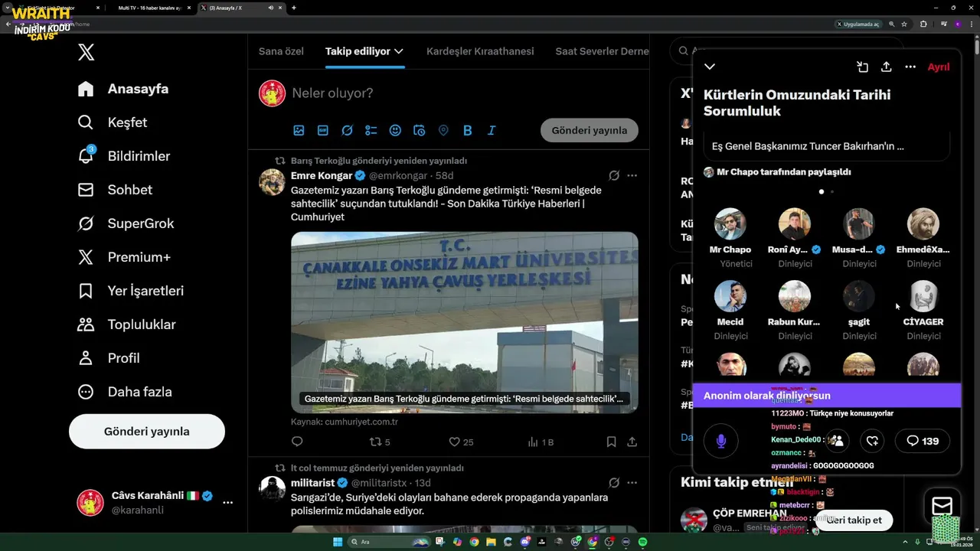Switch to Multi TV browser tab
This screenshot has height=551, width=980.
pos(150,8)
